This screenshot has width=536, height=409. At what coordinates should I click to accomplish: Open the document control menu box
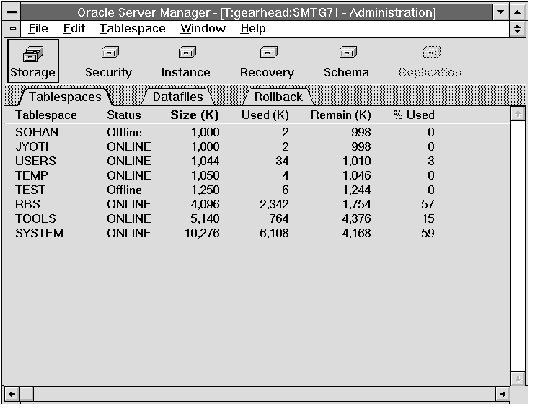point(13,29)
